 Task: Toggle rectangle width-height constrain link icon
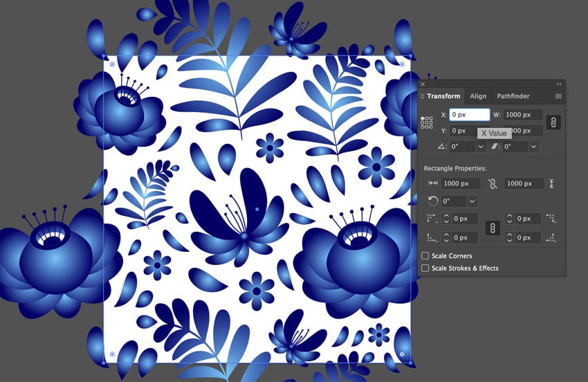click(493, 183)
